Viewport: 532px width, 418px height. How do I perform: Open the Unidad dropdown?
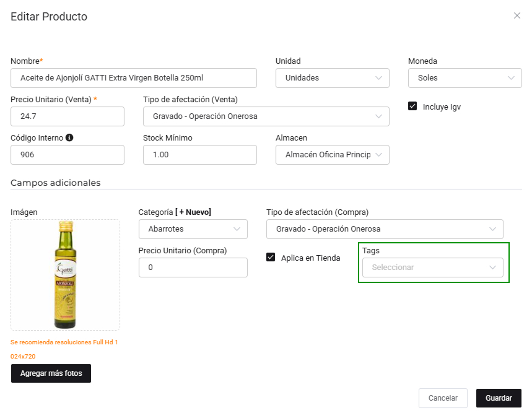click(332, 78)
